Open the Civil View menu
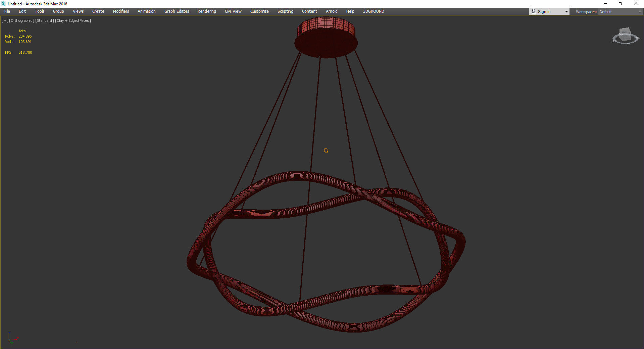The image size is (644, 349). pyautogui.click(x=233, y=11)
